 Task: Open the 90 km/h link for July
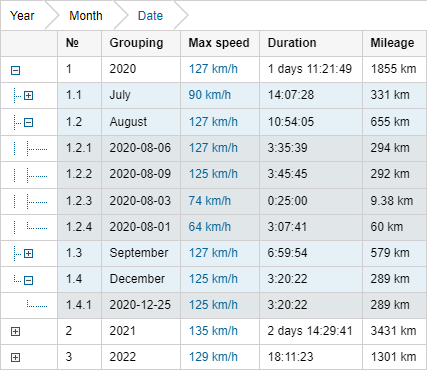[210, 95]
